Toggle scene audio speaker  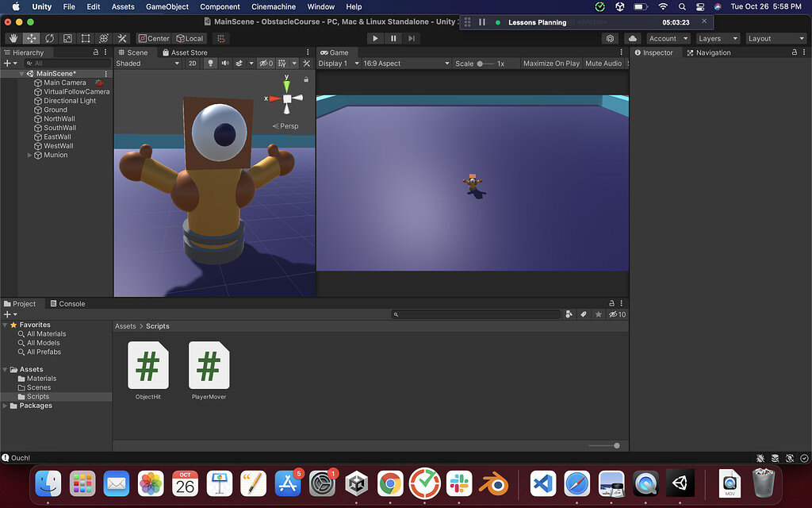(224, 63)
